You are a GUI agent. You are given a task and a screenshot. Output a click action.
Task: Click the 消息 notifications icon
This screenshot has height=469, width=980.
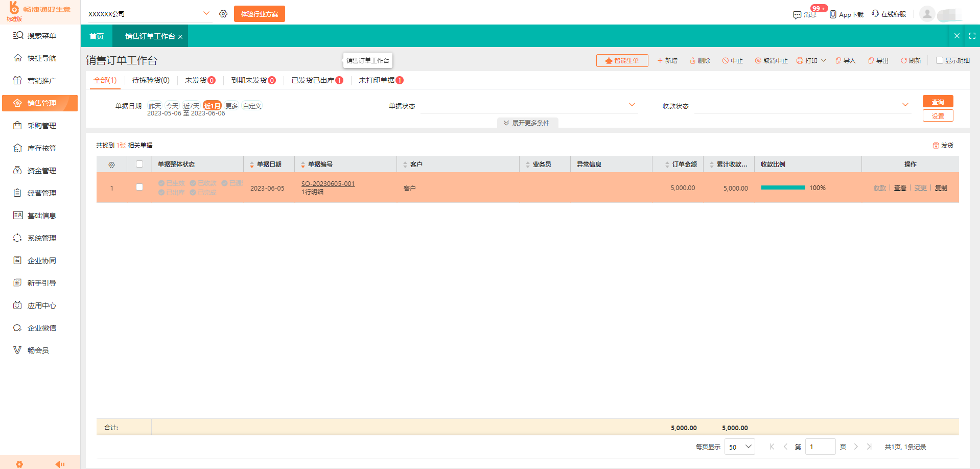pos(804,15)
